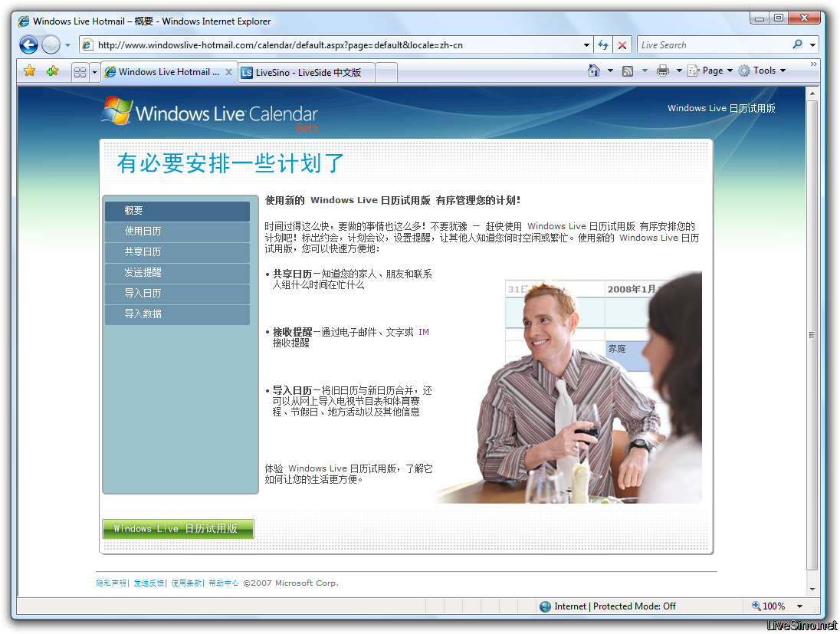Click the scrollbar up arrow
The height and width of the screenshot is (634, 840).
pos(812,94)
